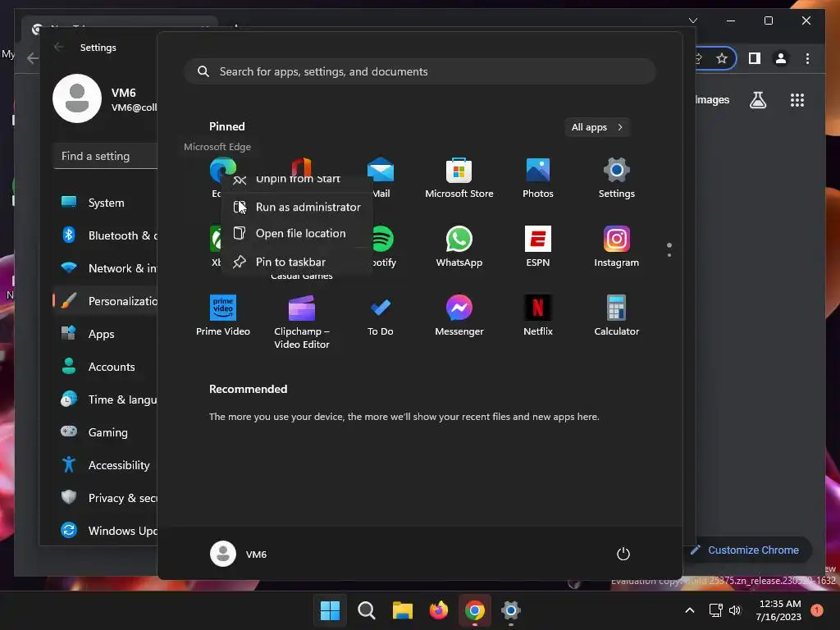Bookmark this page in Chrome
Viewport: 840px width, 630px height.
722,58
